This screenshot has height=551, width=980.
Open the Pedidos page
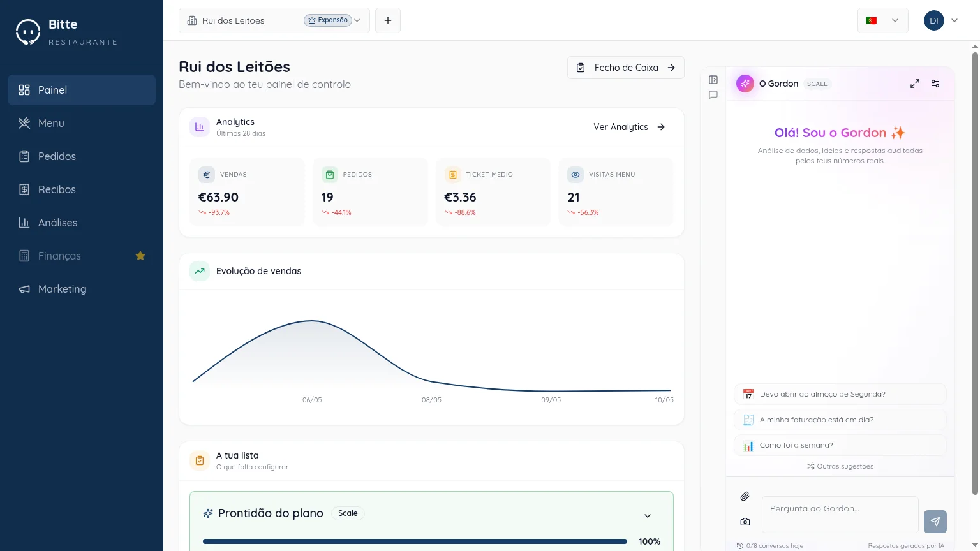click(x=82, y=156)
